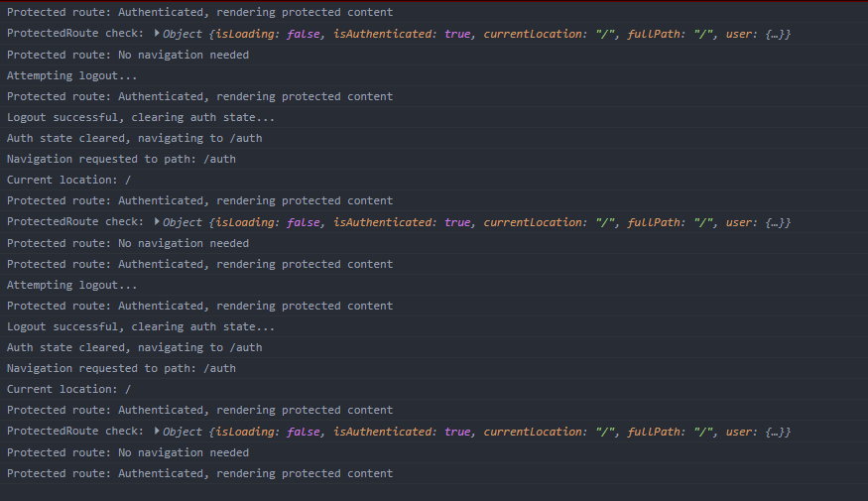Open user {…} value in first logged Object

778,34
